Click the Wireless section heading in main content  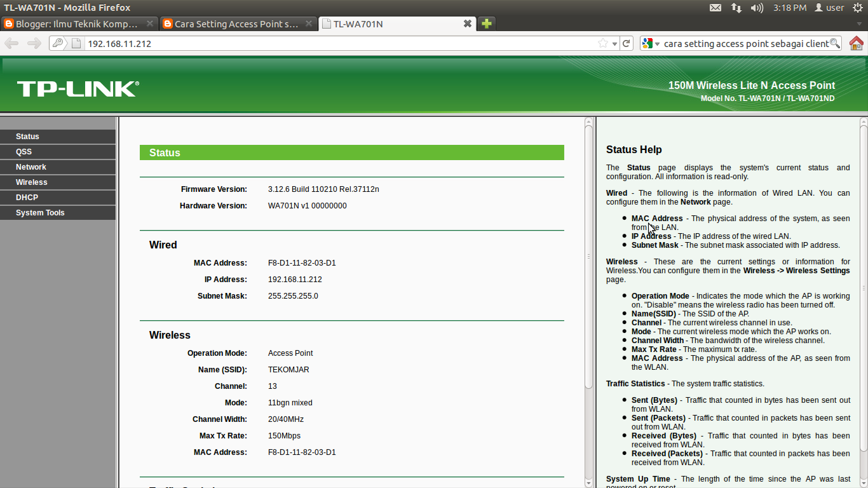point(170,335)
